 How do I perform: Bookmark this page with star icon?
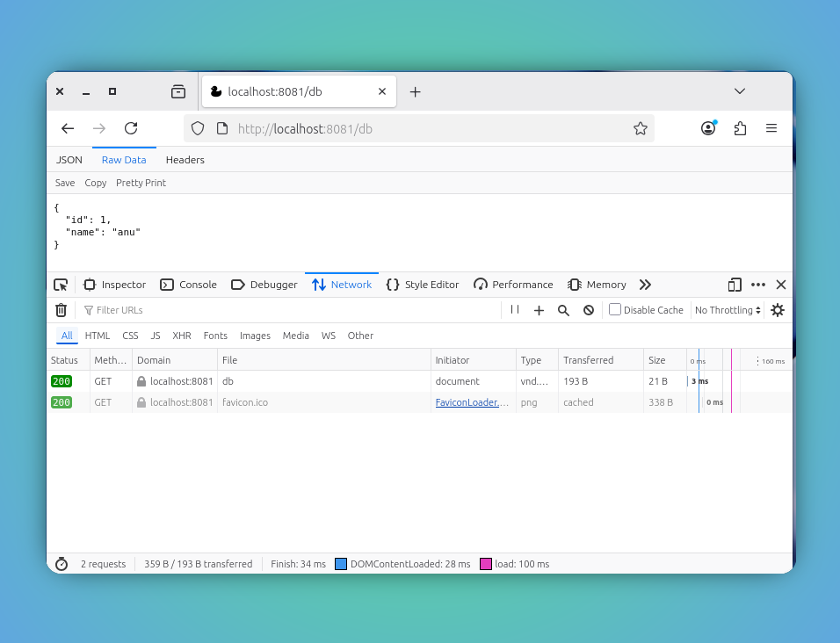click(641, 128)
